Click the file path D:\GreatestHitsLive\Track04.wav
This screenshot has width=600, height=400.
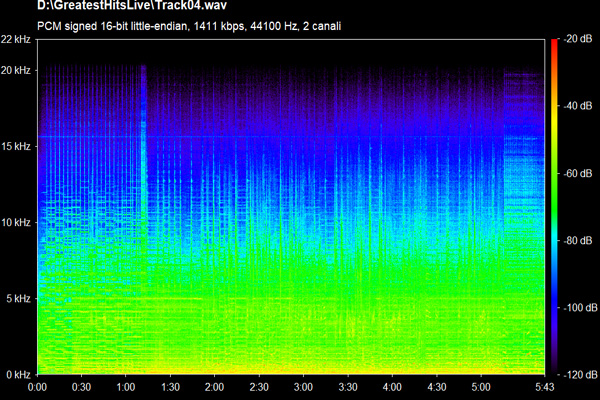click(x=132, y=5)
